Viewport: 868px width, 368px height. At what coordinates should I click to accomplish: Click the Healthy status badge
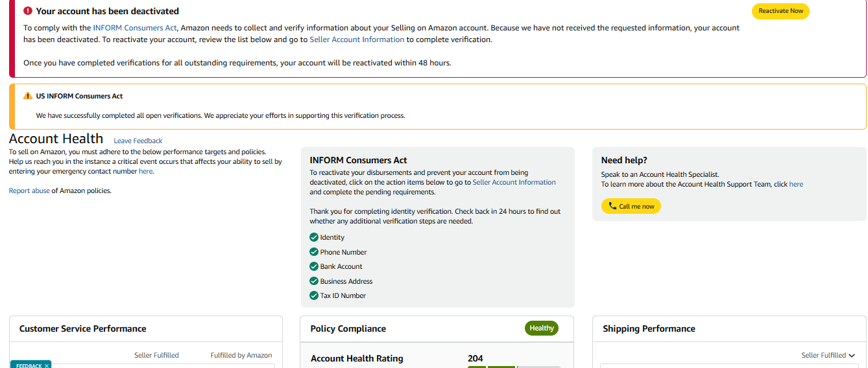[x=542, y=328]
